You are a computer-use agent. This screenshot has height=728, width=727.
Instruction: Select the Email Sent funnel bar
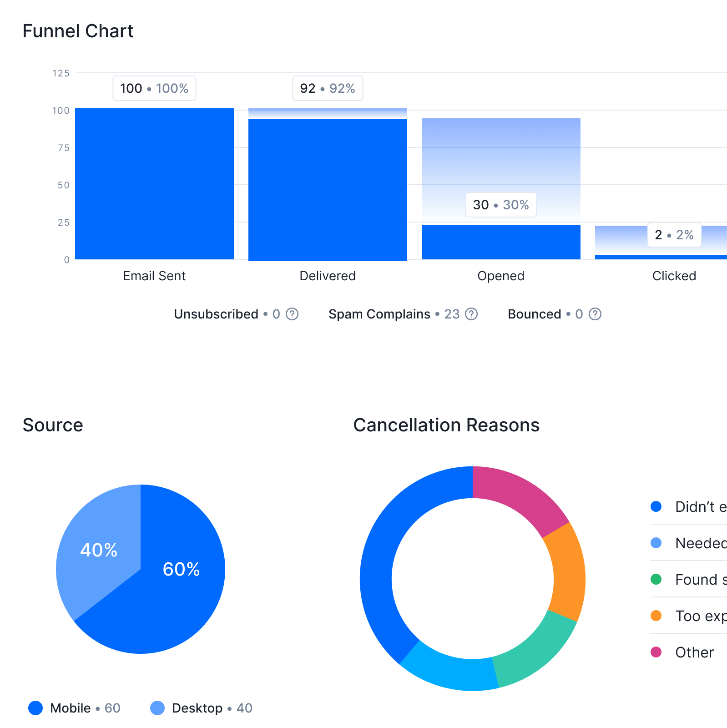(154, 184)
